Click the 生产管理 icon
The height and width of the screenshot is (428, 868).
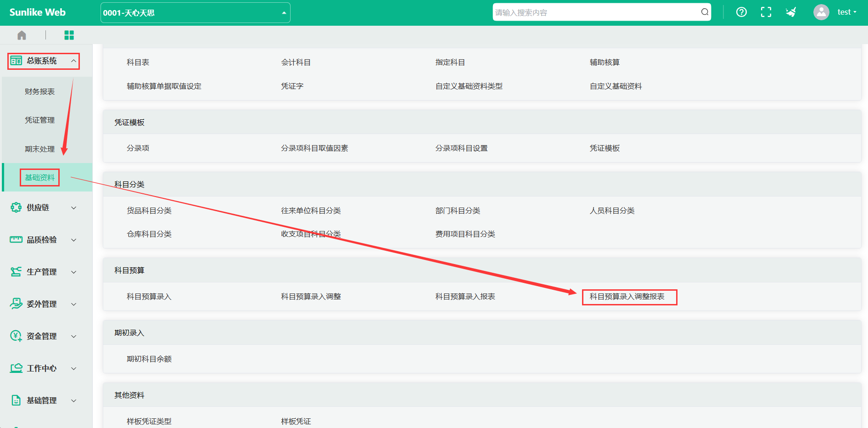(x=16, y=272)
